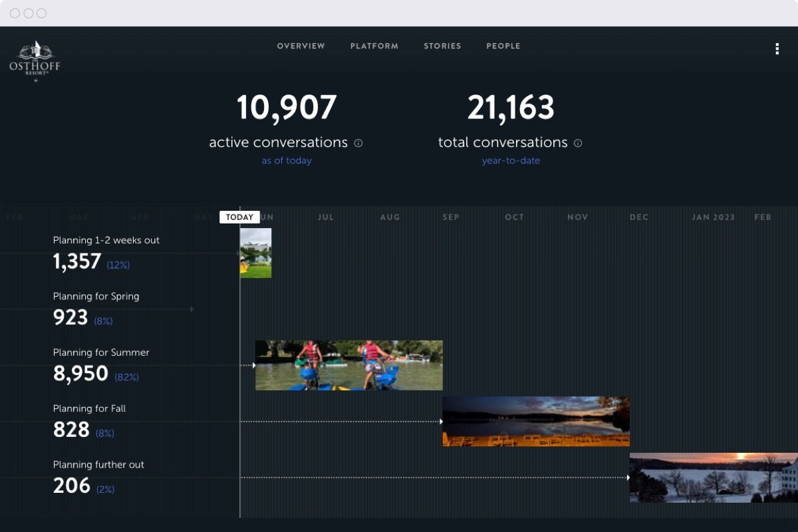Click the TODAY marker on the timeline
798x532 pixels.
point(239,217)
